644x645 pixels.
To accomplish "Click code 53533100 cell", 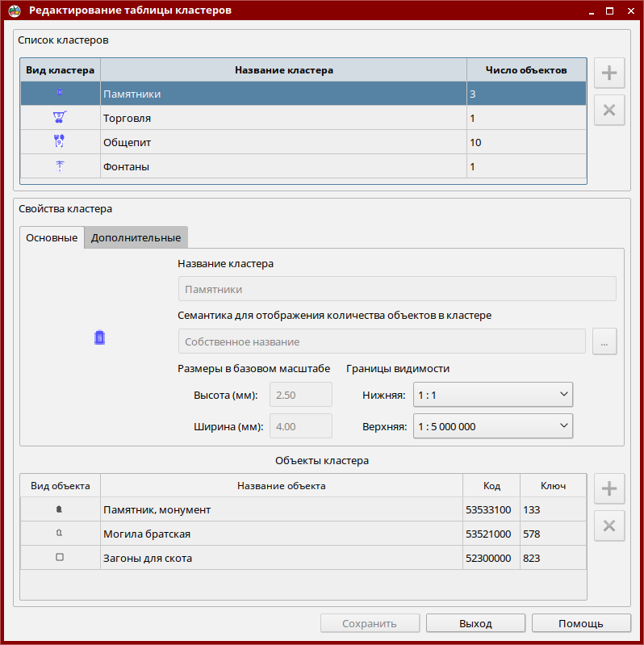I will tap(491, 509).
